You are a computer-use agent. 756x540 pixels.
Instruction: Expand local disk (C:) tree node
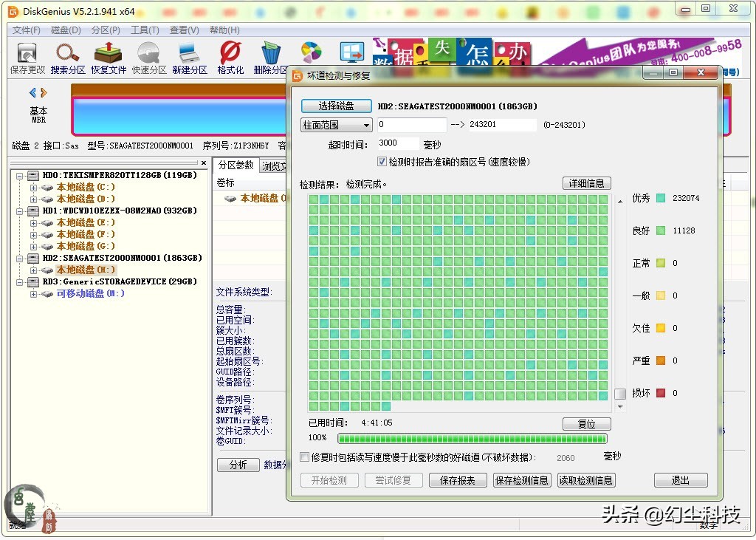pos(33,187)
